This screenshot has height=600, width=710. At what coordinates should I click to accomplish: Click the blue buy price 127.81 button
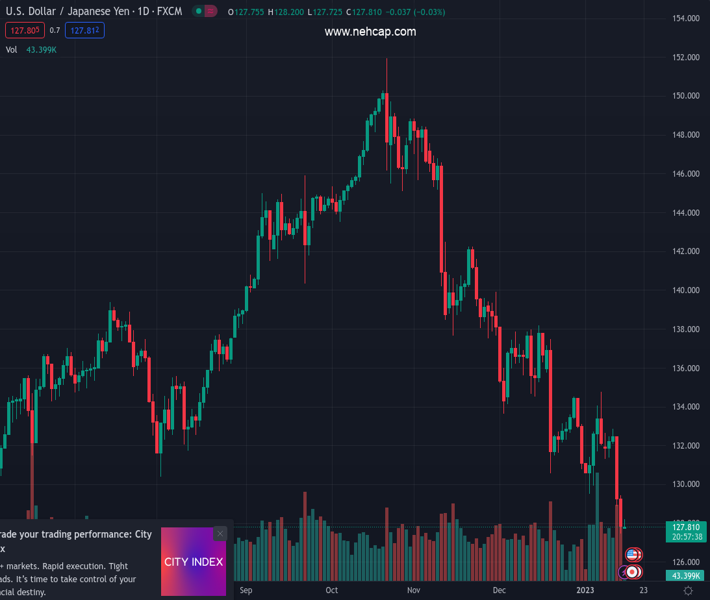coord(85,31)
